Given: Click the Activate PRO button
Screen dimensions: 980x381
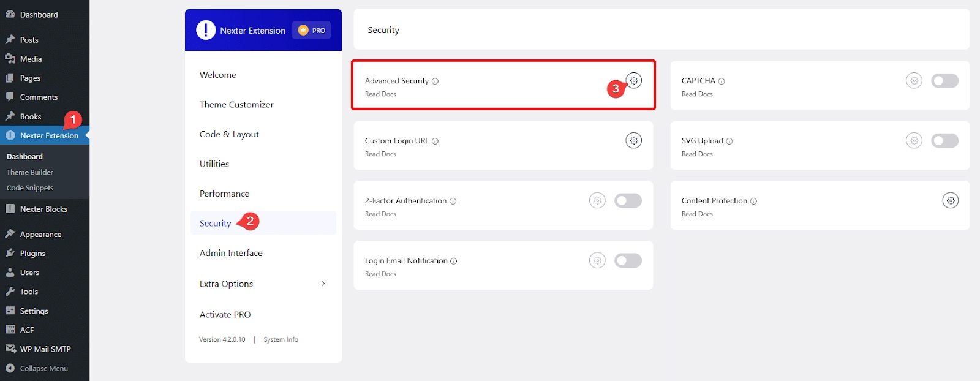Looking at the screenshot, I should point(225,314).
